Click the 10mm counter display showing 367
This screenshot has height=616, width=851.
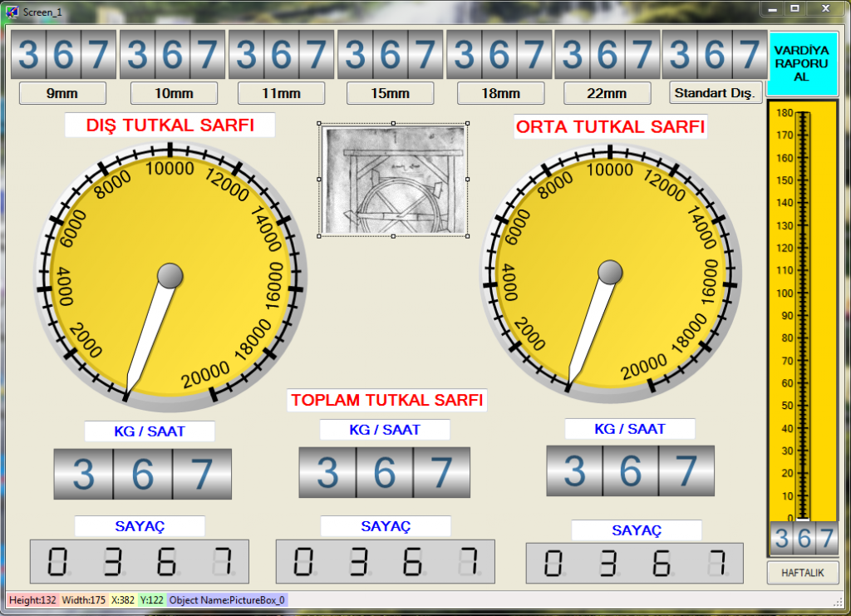pos(174,52)
